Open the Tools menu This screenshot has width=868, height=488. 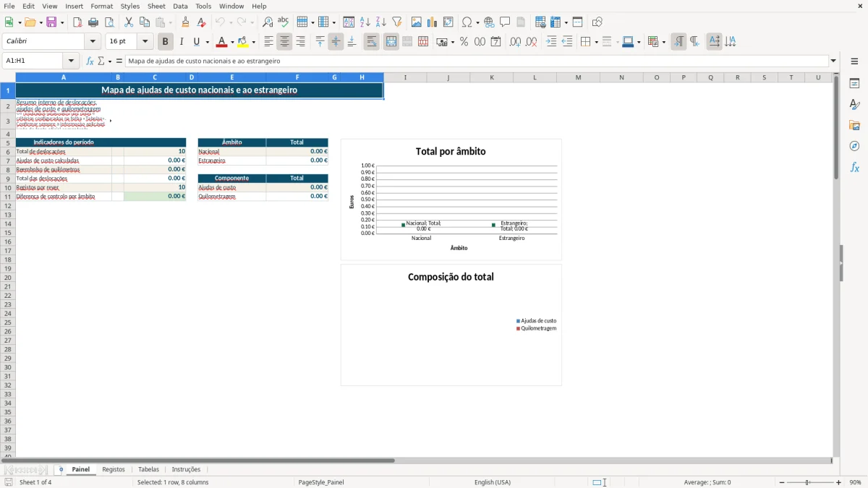(203, 6)
